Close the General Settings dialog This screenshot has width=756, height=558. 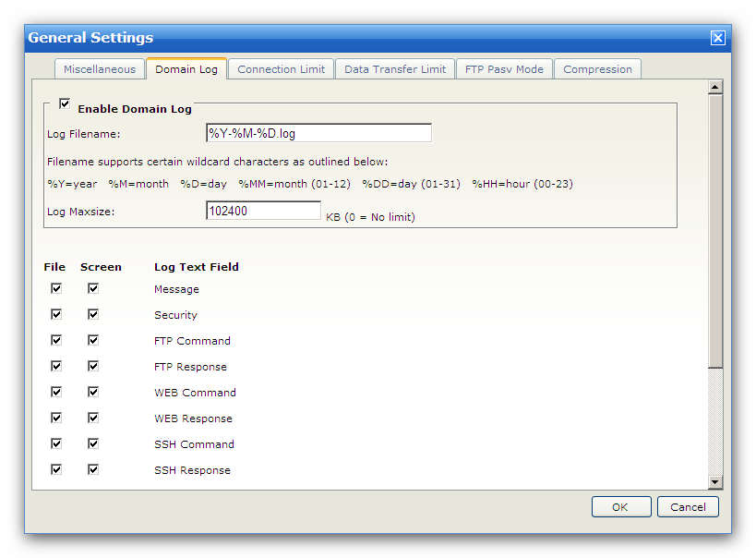pos(717,38)
